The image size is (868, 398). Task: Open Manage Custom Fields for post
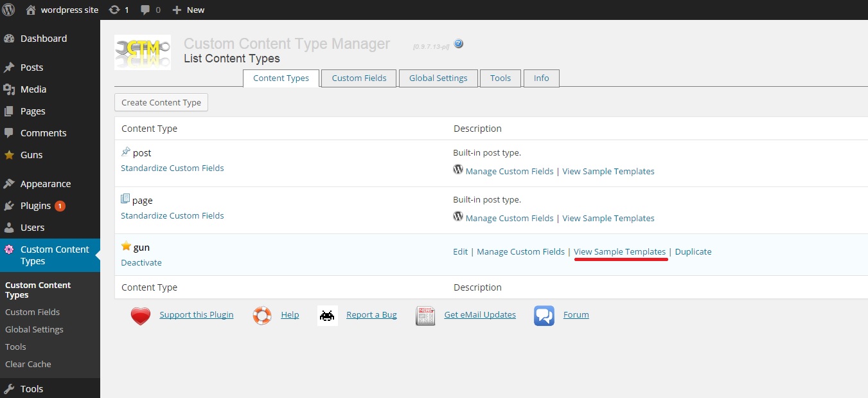[509, 172]
